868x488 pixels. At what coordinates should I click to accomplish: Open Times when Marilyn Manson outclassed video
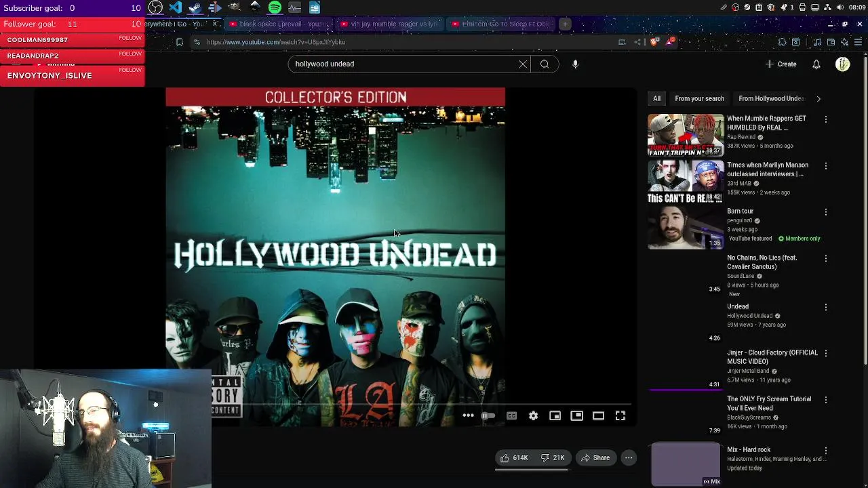tap(768, 169)
